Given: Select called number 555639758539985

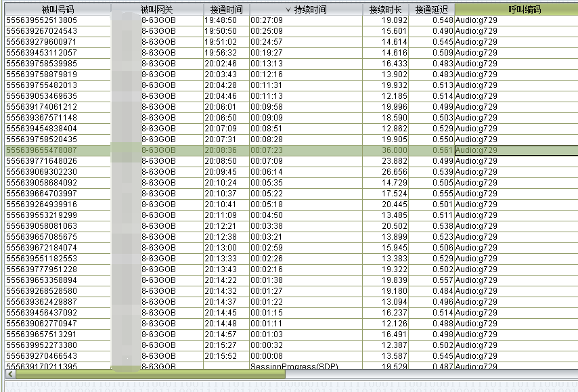Looking at the screenshot, I should pos(42,64).
